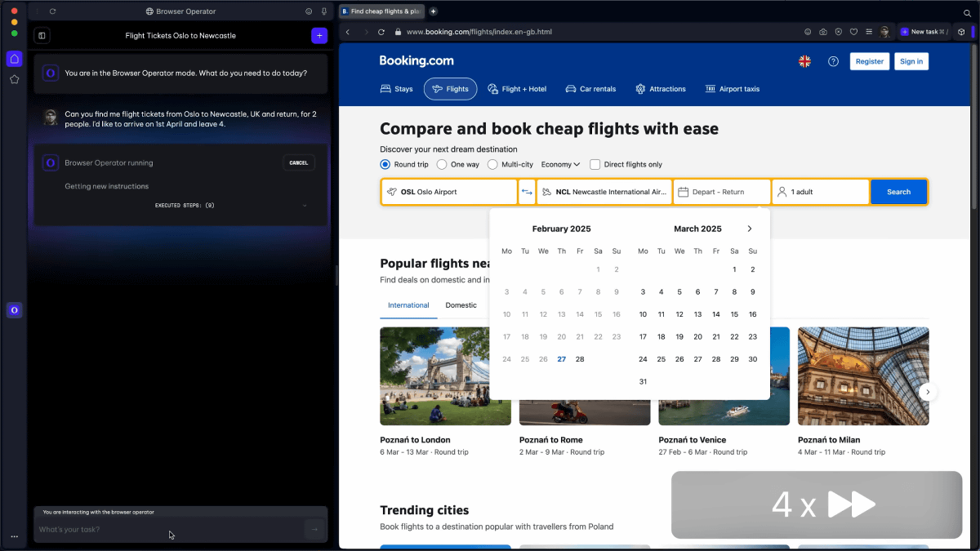The height and width of the screenshot is (551, 980).
Task: Click the Booking.com logo
Action: point(416,61)
